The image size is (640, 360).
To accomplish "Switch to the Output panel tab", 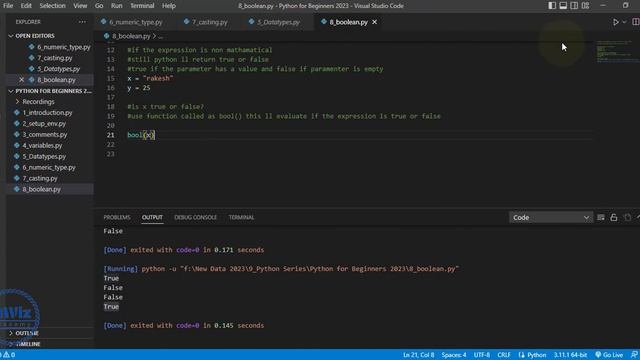I will coord(152,218).
